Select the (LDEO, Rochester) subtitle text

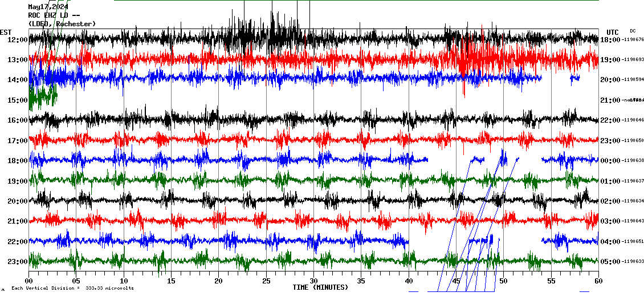62,23
